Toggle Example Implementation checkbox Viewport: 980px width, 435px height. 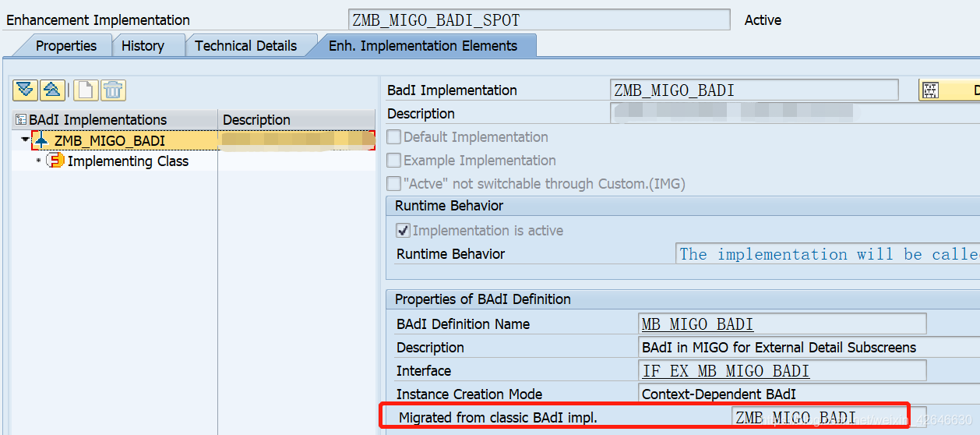[394, 161]
